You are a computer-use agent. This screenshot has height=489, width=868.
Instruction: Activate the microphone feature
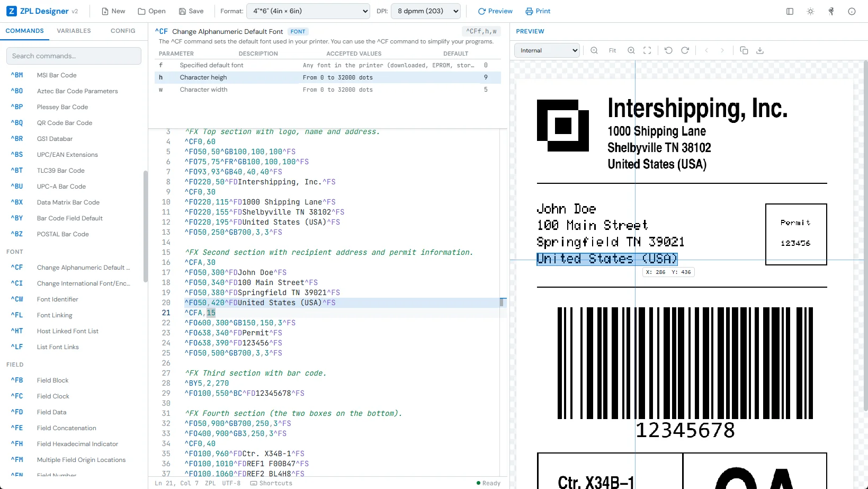831,11
